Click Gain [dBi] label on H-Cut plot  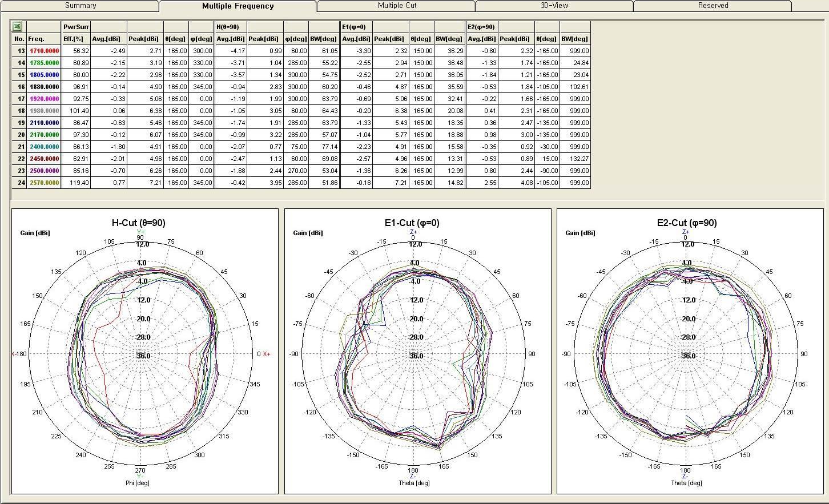click(35, 233)
